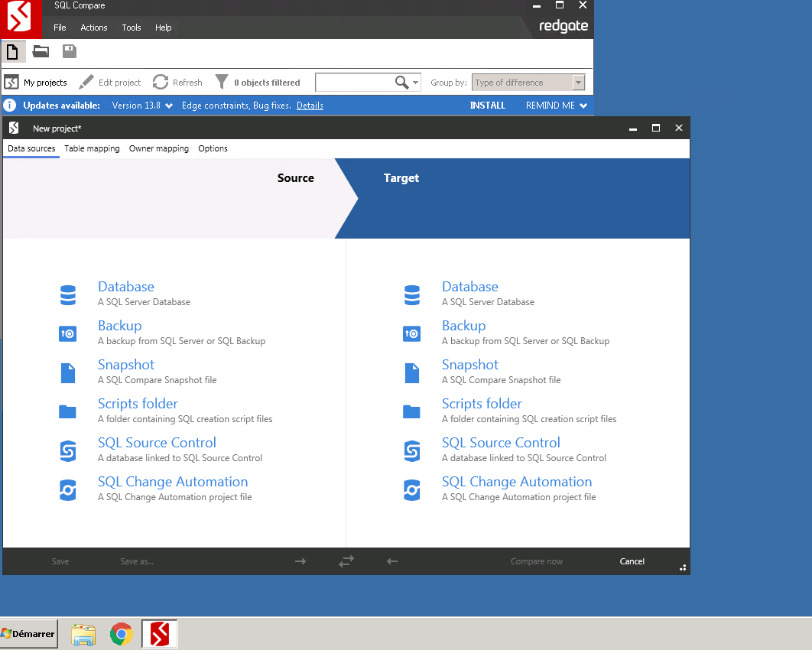Open the Help menu

click(x=163, y=28)
